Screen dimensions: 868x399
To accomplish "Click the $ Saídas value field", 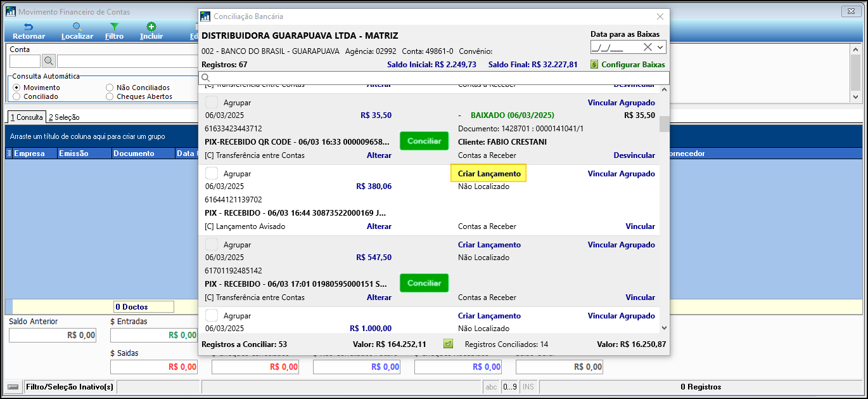I will click(x=153, y=367).
